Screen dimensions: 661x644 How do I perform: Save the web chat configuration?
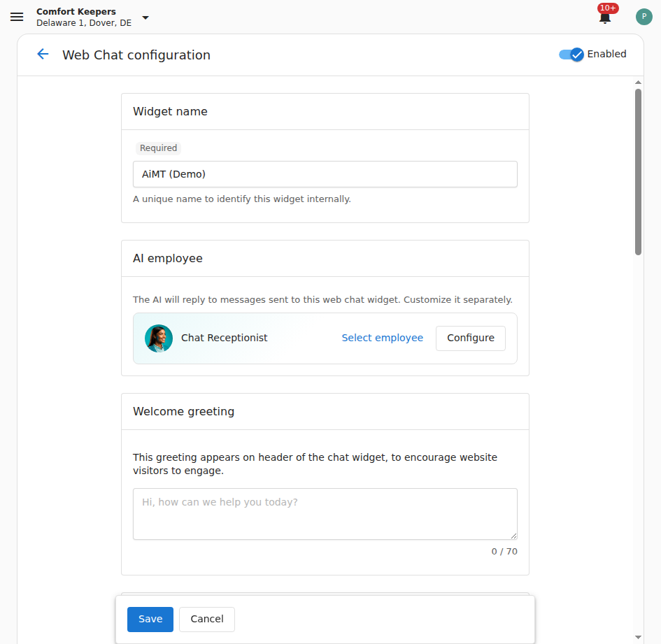[x=150, y=619]
